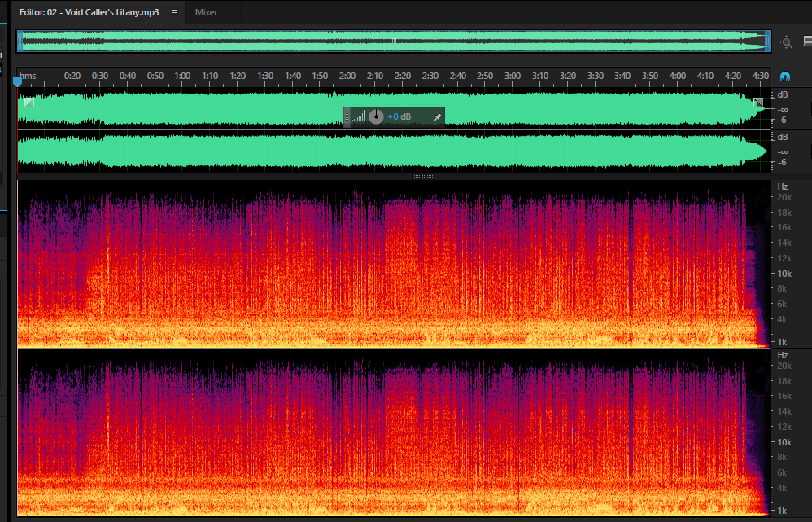Click 4k on the lower spectrogram scale

click(x=782, y=488)
